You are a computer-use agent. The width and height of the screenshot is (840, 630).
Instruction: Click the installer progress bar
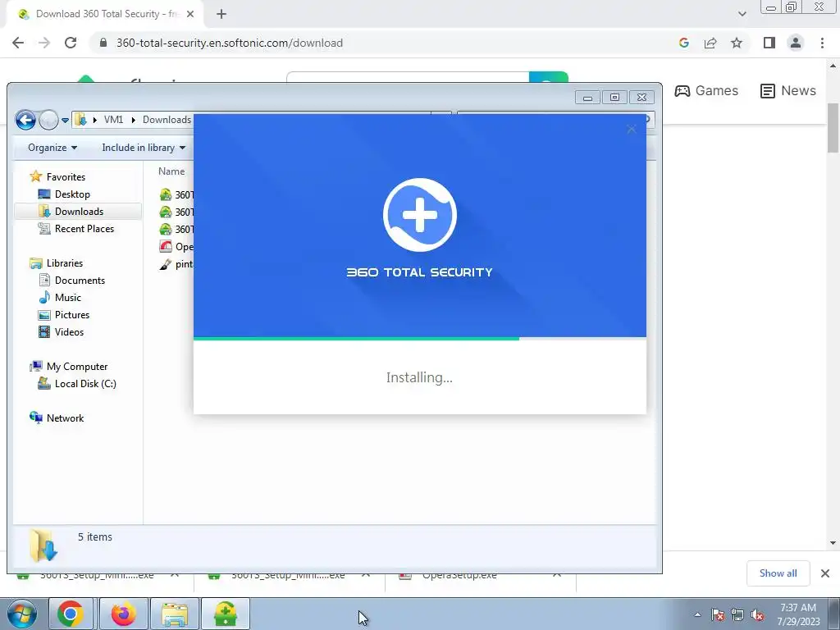click(x=420, y=339)
